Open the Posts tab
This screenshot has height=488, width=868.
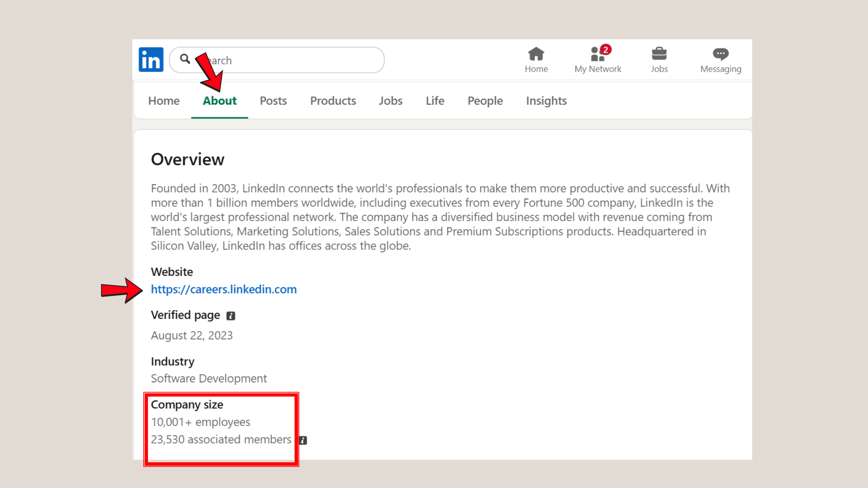(273, 101)
